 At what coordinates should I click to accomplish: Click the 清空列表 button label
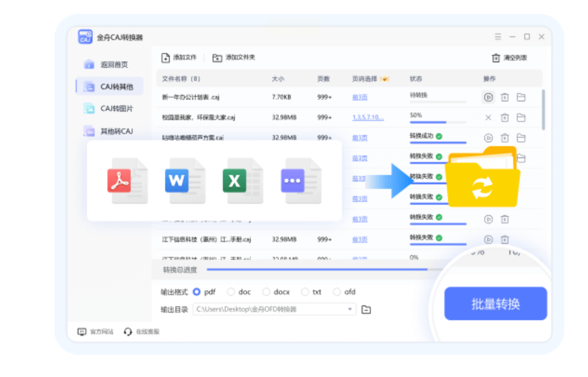pyautogui.click(x=515, y=58)
